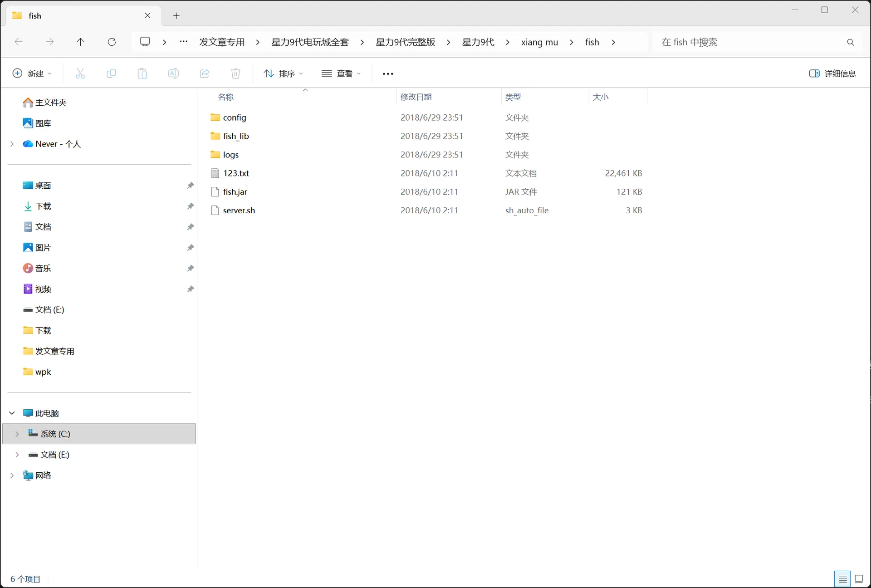The image size is (871, 588).
Task: Open new tab with plus button
Action: pyautogui.click(x=176, y=16)
